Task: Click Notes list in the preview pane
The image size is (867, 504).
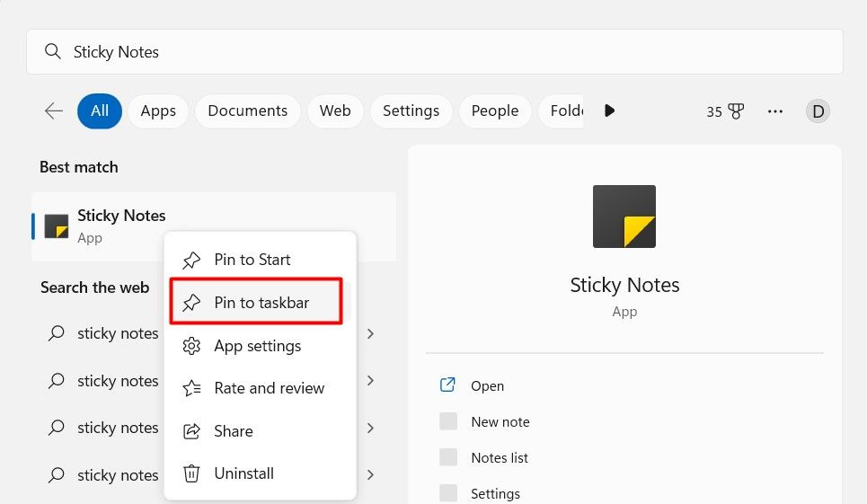Action: tap(500, 457)
